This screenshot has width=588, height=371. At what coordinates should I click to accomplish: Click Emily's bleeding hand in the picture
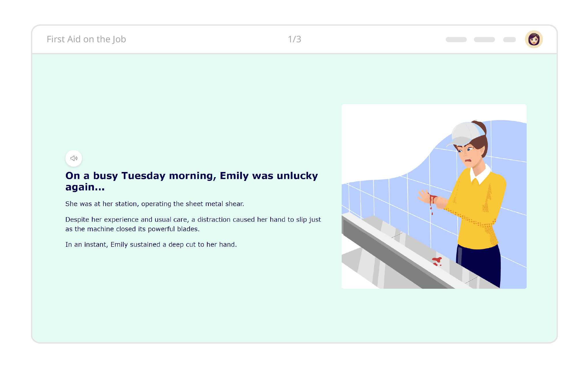(x=427, y=198)
